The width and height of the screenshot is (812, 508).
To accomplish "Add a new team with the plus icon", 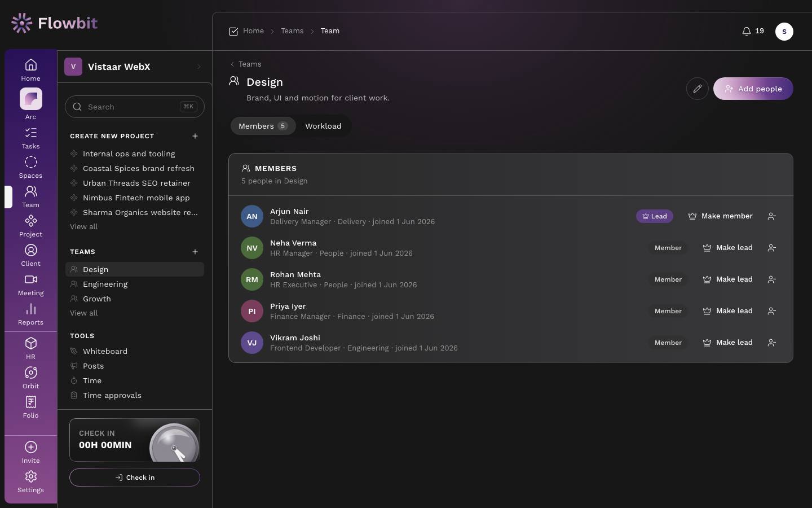I will point(195,252).
